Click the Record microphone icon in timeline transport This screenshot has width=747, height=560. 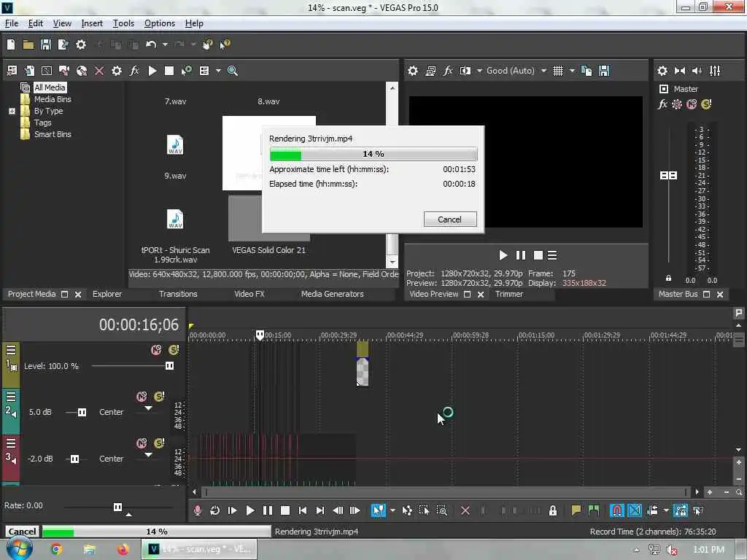197,511
